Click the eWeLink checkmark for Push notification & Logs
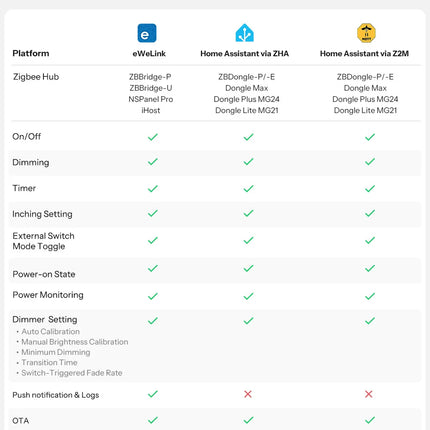Screen dimensions: 430x430 pyautogui.click(x=153, y=394)
